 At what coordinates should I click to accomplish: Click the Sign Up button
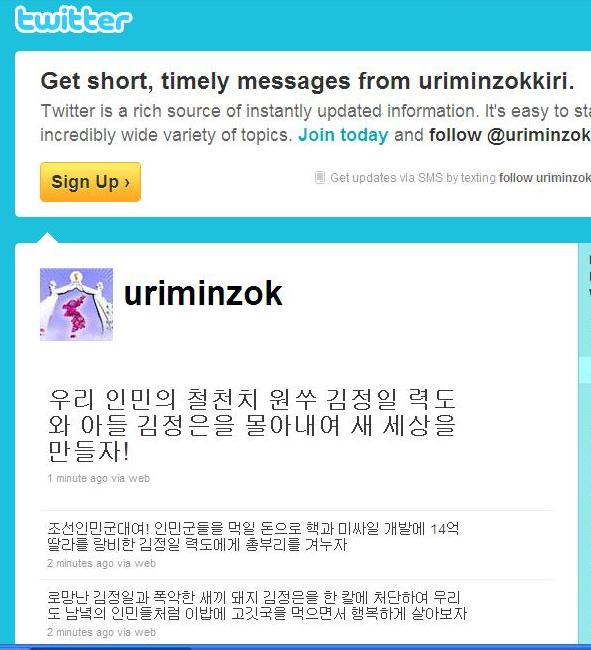(x=90, y=182)
